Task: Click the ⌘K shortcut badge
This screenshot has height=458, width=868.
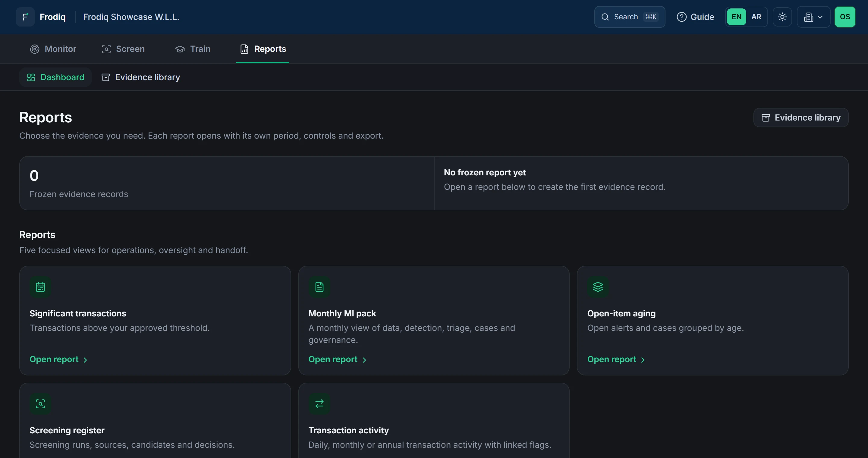Action: pyautogui.click(x=651, y=17)
